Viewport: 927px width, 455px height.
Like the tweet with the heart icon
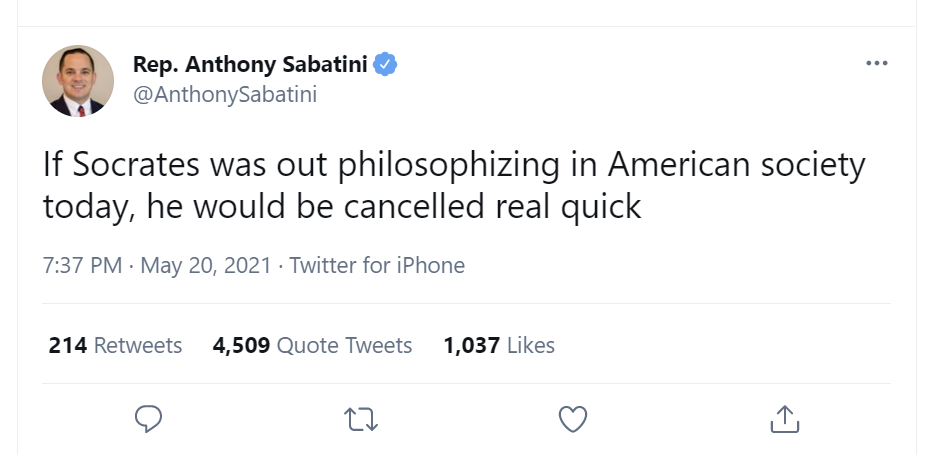click(x=572, y=419)
